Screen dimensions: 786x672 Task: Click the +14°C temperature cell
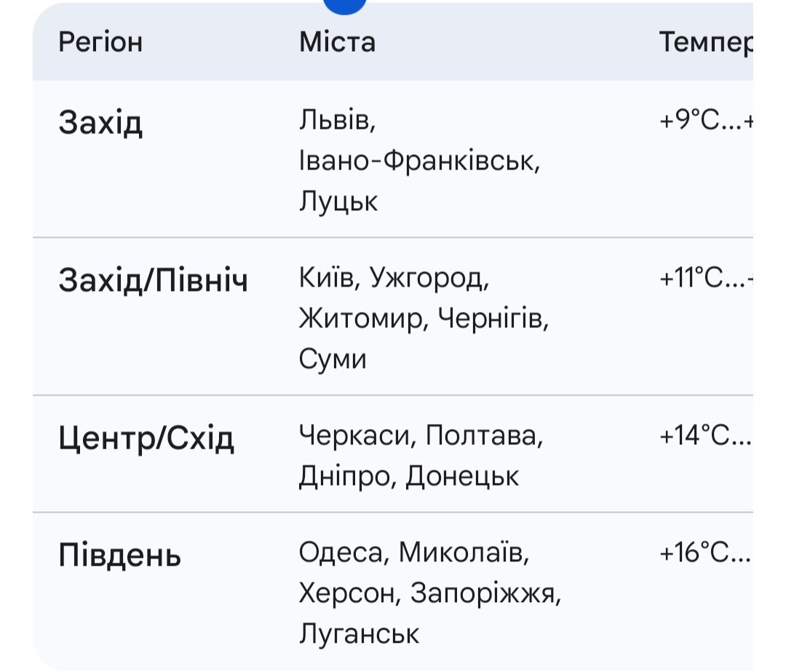coord(704,436)
